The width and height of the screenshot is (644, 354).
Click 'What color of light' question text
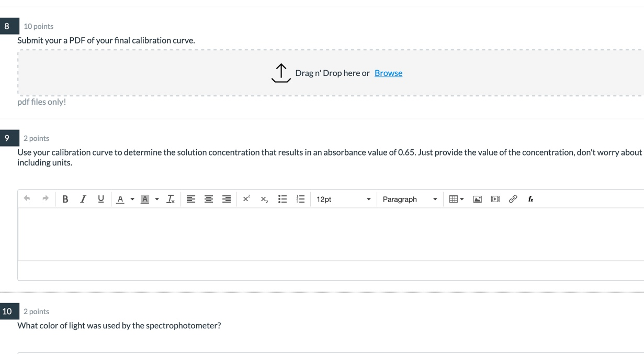(119, 325)
